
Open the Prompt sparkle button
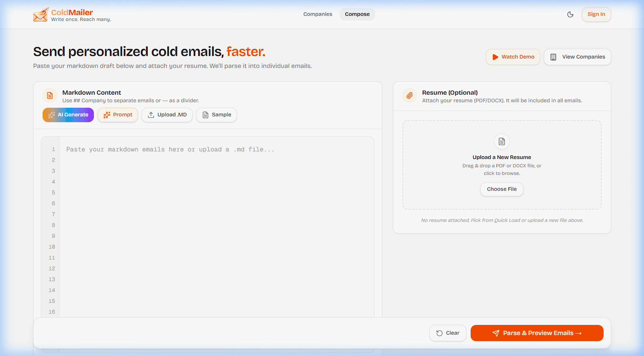click(x=118, y=115)
